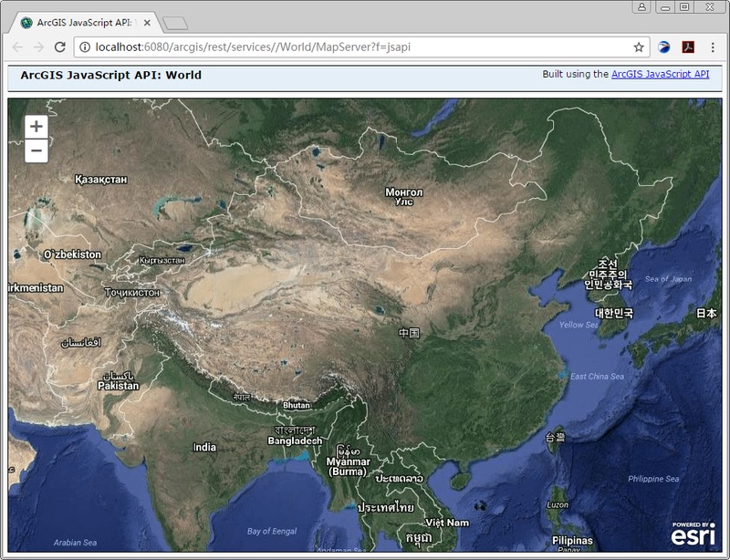Open the PDF extension icon

click(x=688, y=47)
